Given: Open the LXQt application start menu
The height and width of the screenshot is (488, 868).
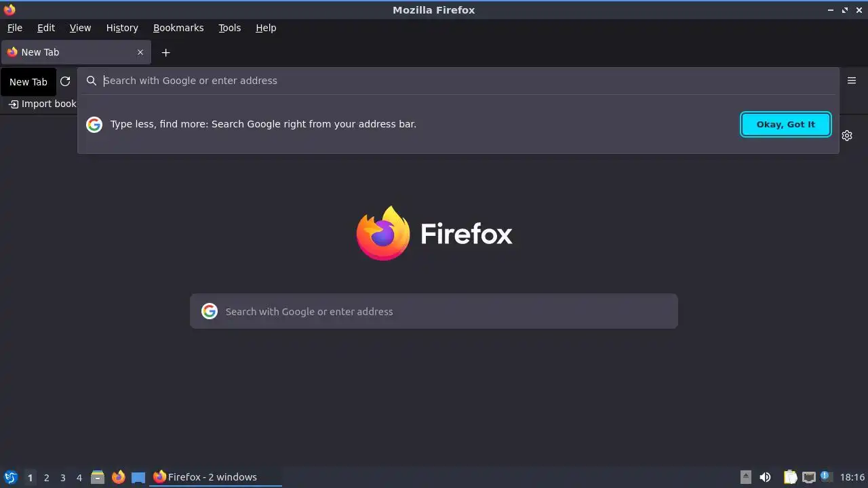Looking at the screenshot, I should point(10,477).
